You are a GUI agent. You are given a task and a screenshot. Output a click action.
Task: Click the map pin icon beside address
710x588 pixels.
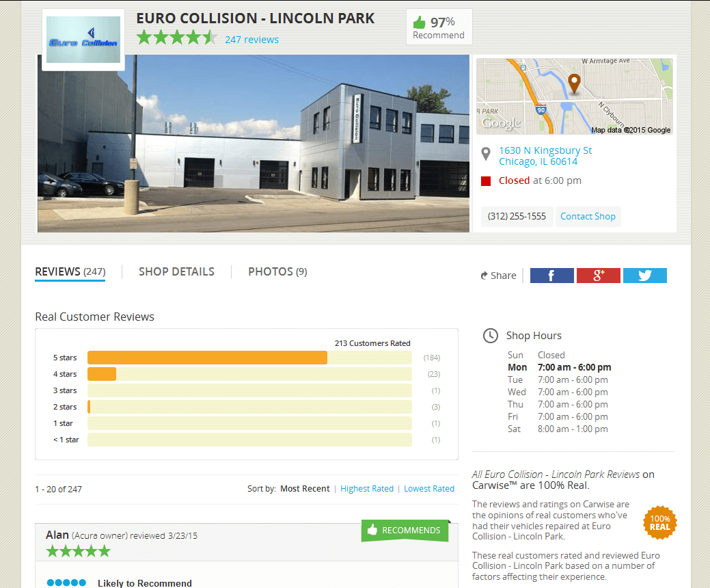[485, 154]
